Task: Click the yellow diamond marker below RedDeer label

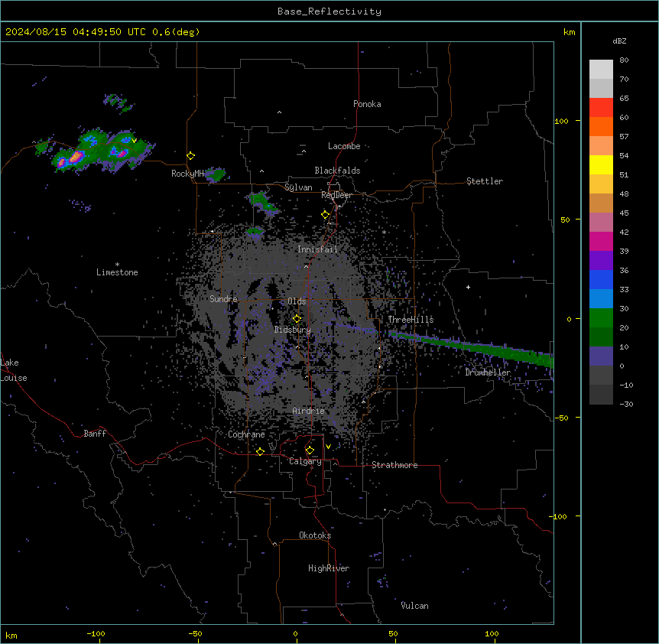Action: click(x=326, y=215)
